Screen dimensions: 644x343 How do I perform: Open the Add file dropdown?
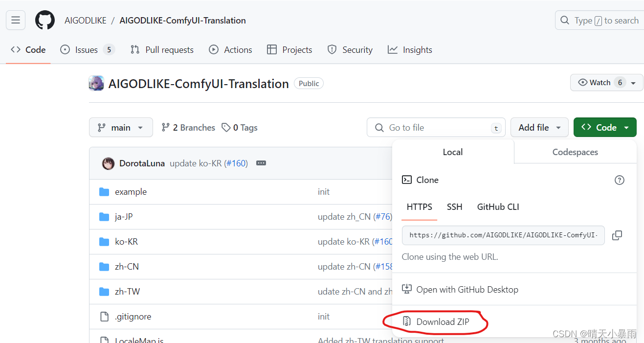[x=539, y=127]
